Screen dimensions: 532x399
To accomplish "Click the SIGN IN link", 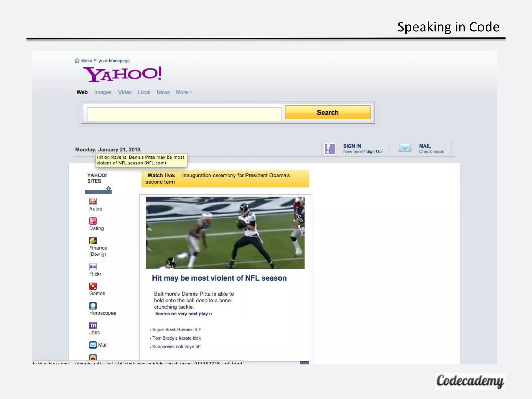I will [x=352, y=146].
